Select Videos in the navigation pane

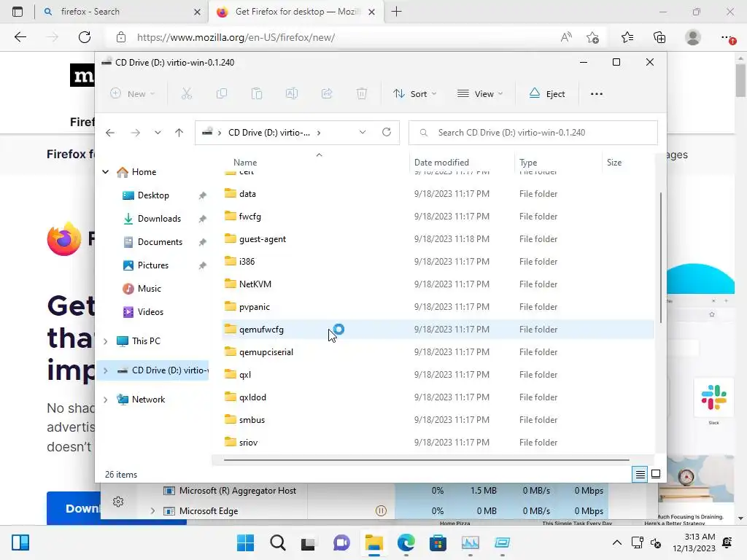point(150,312)
